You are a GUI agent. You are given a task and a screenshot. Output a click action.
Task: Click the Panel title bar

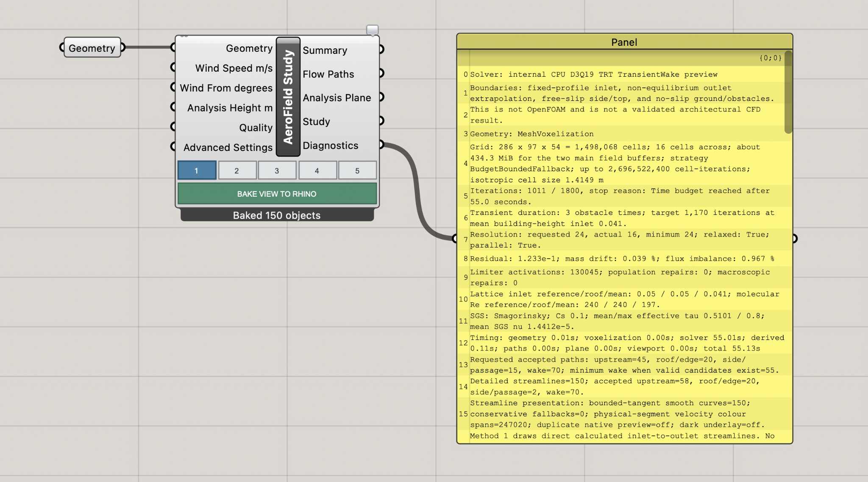pyautogui.click(x=624, y=42)
